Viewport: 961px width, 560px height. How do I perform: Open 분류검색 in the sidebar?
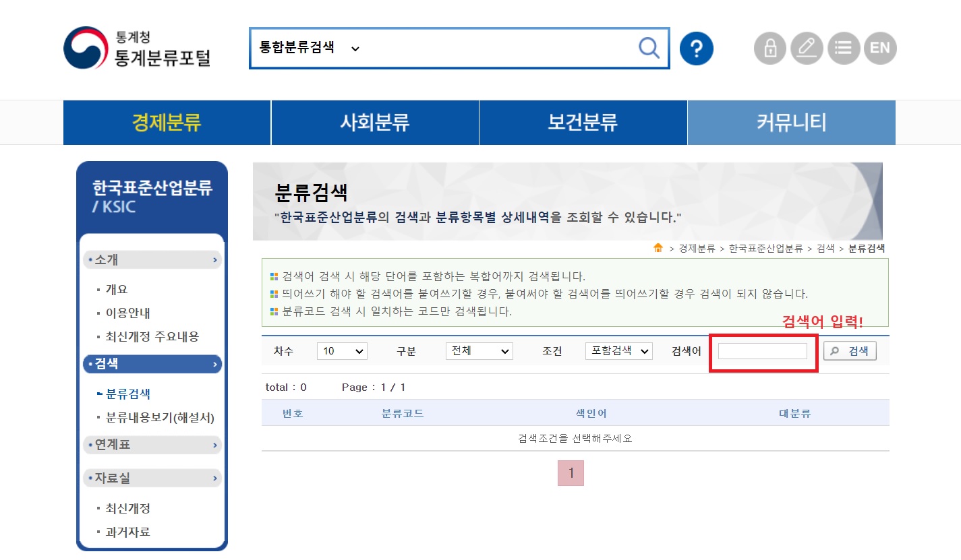[x=128, y=394]
